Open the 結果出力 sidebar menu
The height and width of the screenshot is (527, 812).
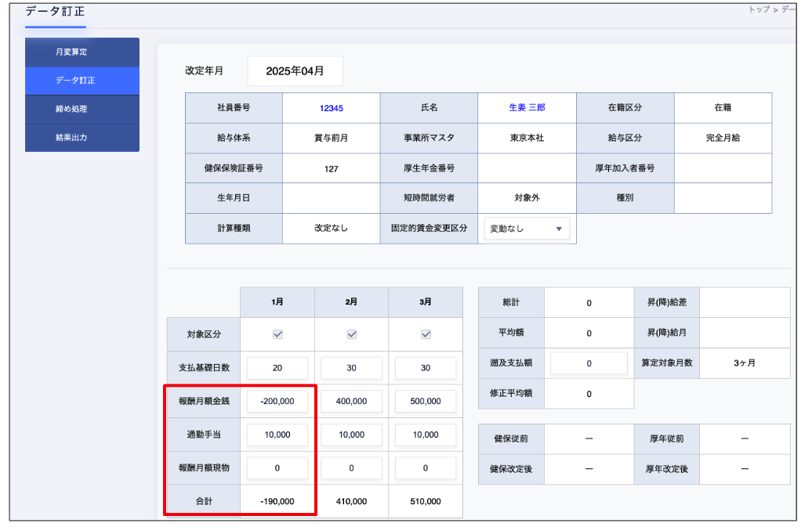82,137
